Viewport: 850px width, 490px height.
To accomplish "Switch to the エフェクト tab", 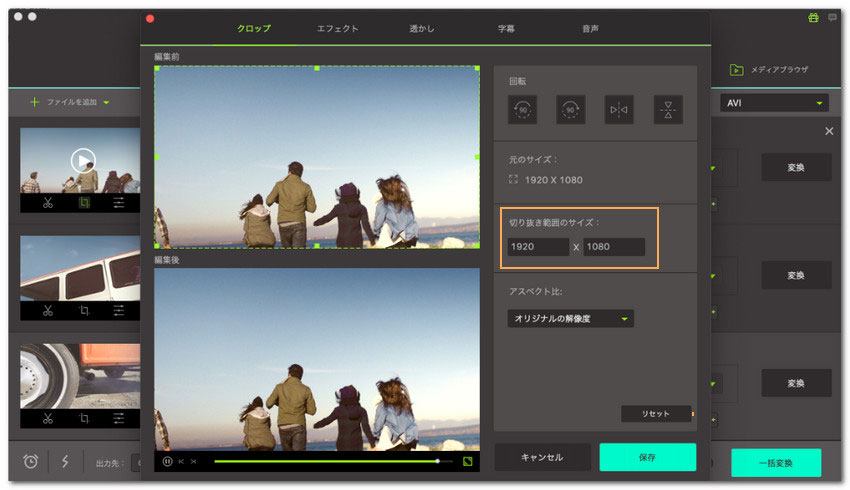I will click(x=337, y=28).
